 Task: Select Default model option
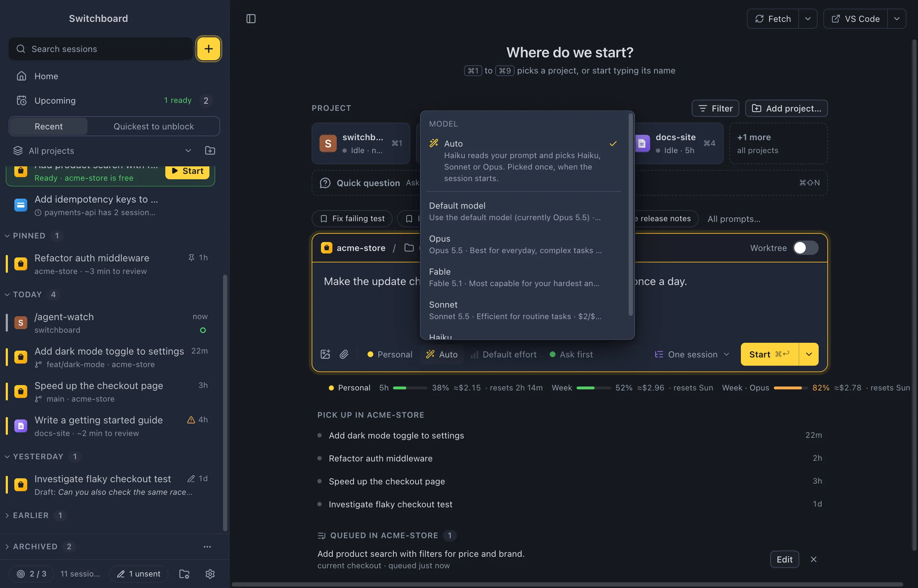coord(523,211)
